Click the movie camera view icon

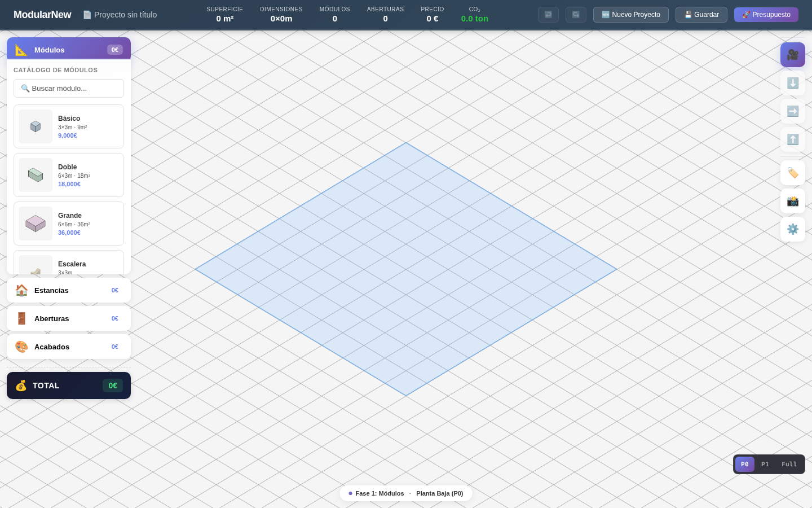792,55
